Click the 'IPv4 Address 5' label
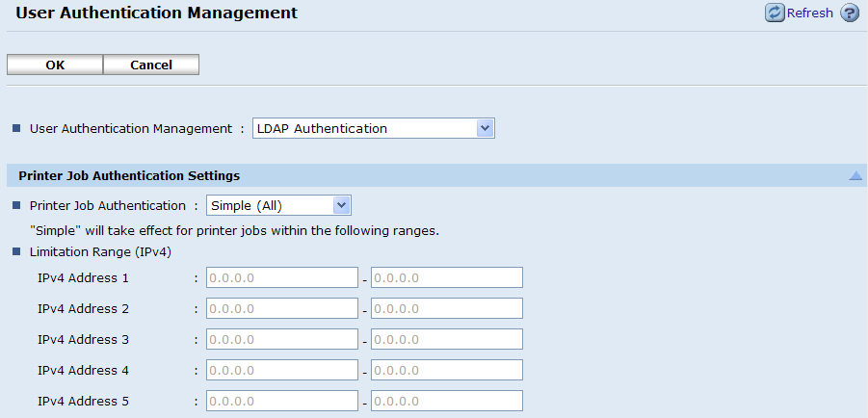868x418 pixels. pyautogui.click(x=83, y=401)
